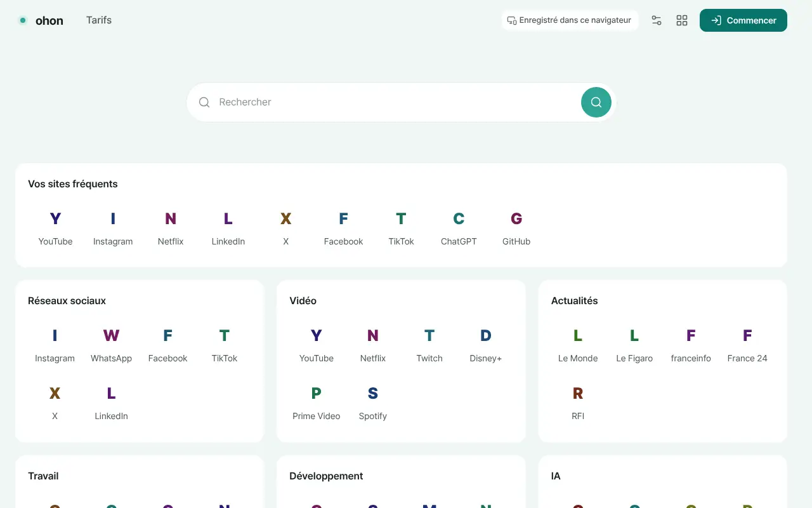Screen dimensions: 812x508
Task: Click the round green search button
Action: (596, 102)
